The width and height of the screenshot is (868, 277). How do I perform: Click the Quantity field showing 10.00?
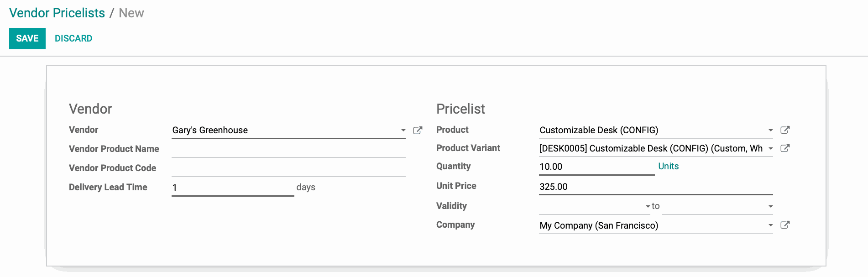pos(596,167)
